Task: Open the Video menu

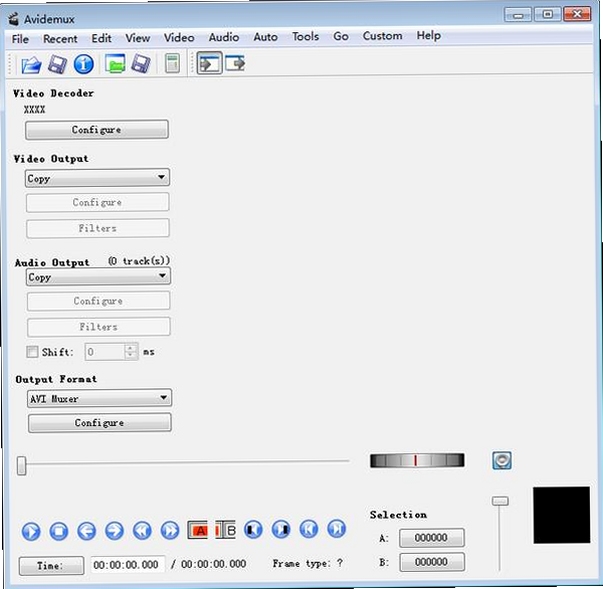Action: point(179,38)
